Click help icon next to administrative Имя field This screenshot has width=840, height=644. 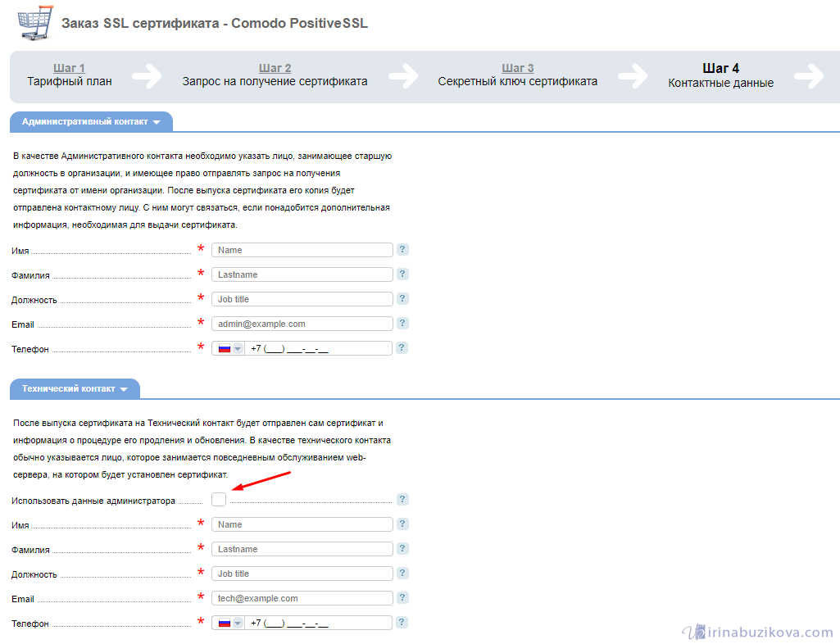tap(402, 250)
